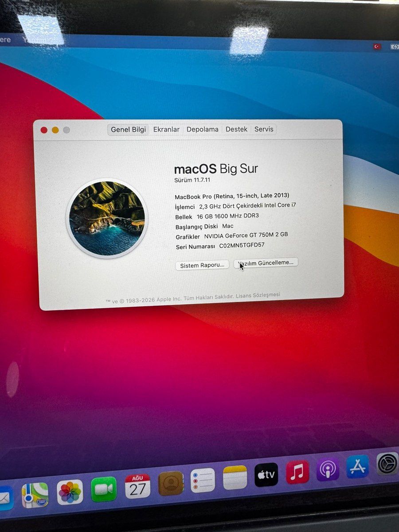Image resolution: width=399 pixels, height=532 pixels.
Task: Click the Turkish flag input menu icon
Action: [377, 47]
